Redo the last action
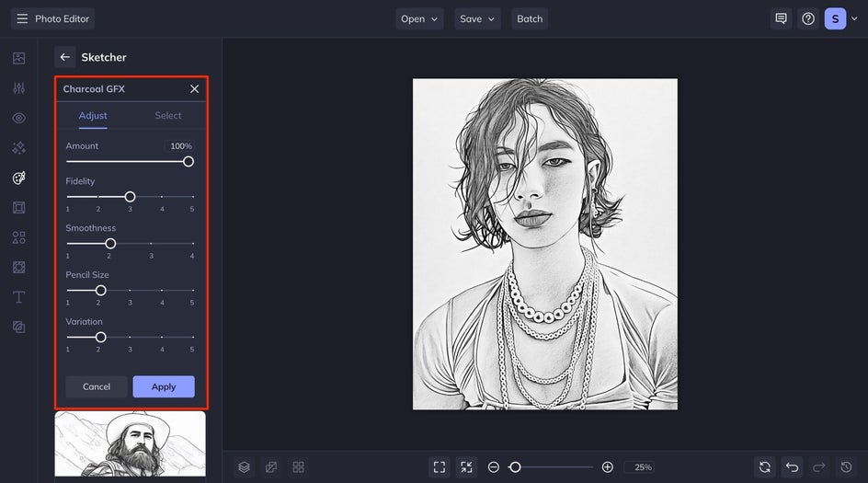This screenshot has height=483, width=868. (819, 467)
